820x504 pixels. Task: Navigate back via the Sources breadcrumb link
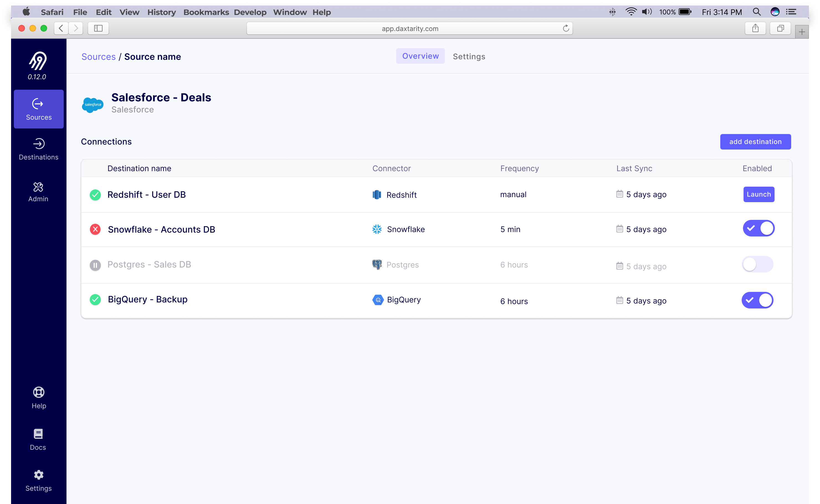[x=98, y=56]
